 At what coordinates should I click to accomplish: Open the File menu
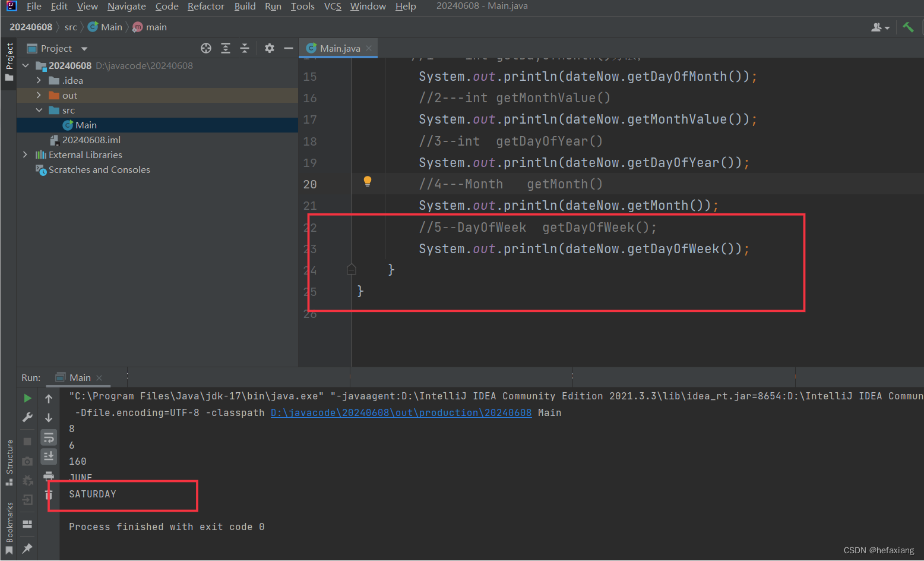[34, 6]
